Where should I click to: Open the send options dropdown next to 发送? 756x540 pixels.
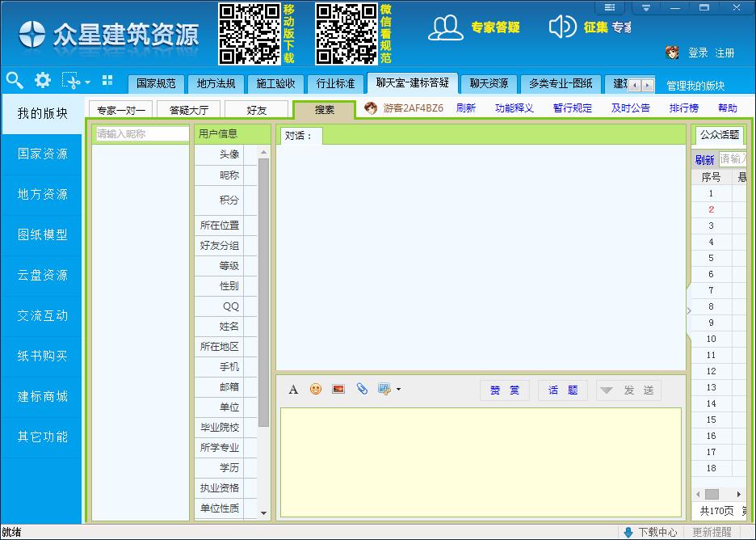tap(606, 390)
